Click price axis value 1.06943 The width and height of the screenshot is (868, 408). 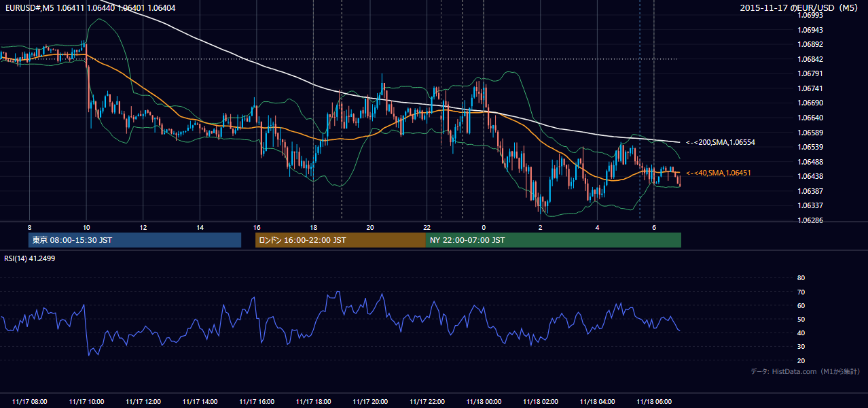click(810, 30)
